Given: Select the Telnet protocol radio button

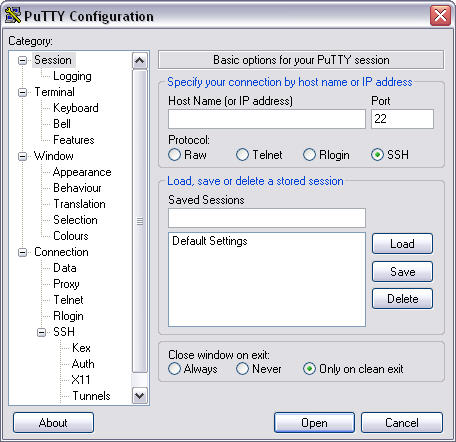Looking at the screenshot, I should (x=242, y=155).
